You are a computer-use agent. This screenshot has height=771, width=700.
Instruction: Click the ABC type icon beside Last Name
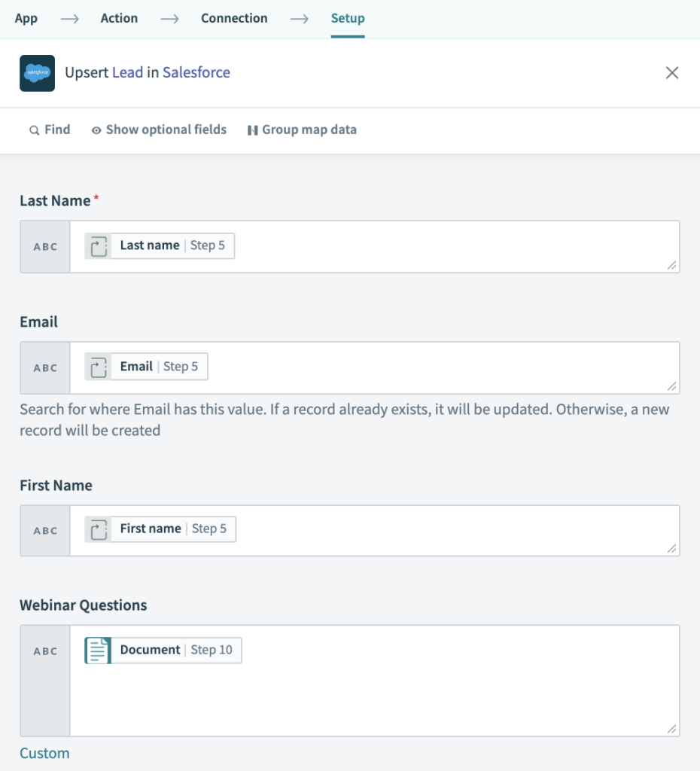44,245
